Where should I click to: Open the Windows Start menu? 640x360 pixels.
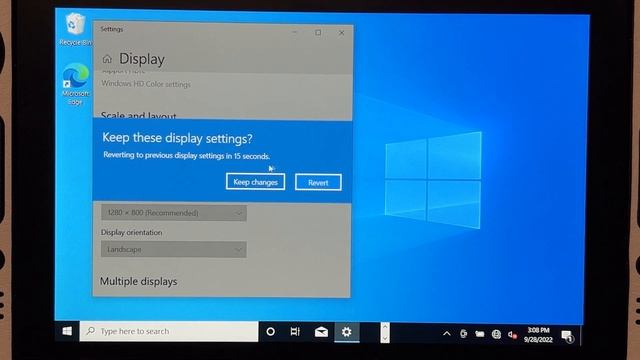click(x=67, y=331)
